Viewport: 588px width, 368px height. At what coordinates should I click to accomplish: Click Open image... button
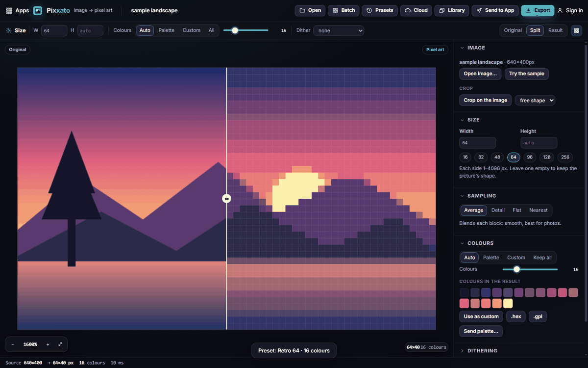pos(480,74)
